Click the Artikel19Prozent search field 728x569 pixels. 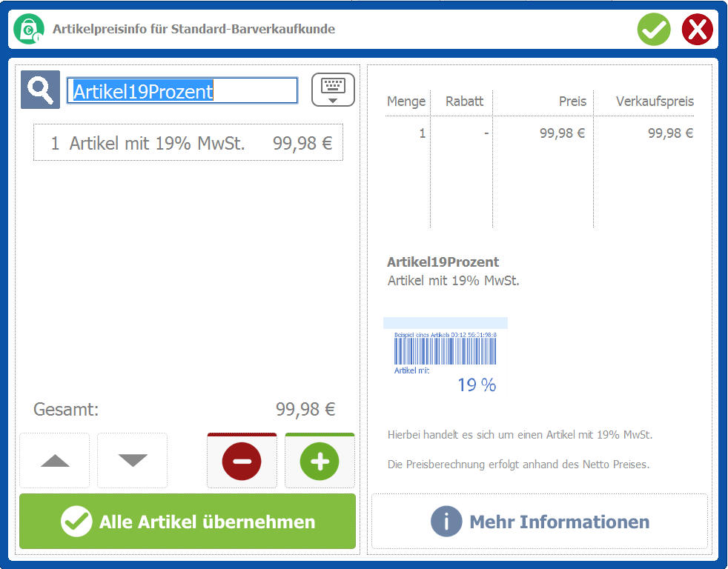182,91
